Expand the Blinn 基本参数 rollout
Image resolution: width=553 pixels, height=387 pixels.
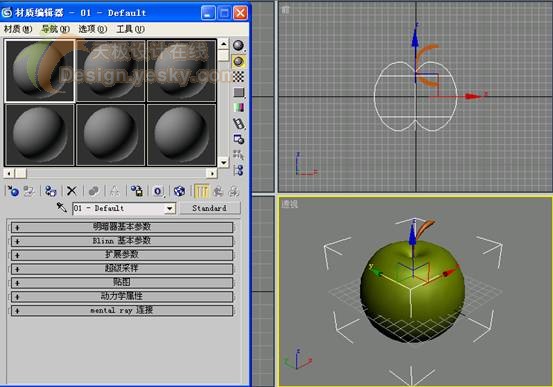click(x=122, y=241)
